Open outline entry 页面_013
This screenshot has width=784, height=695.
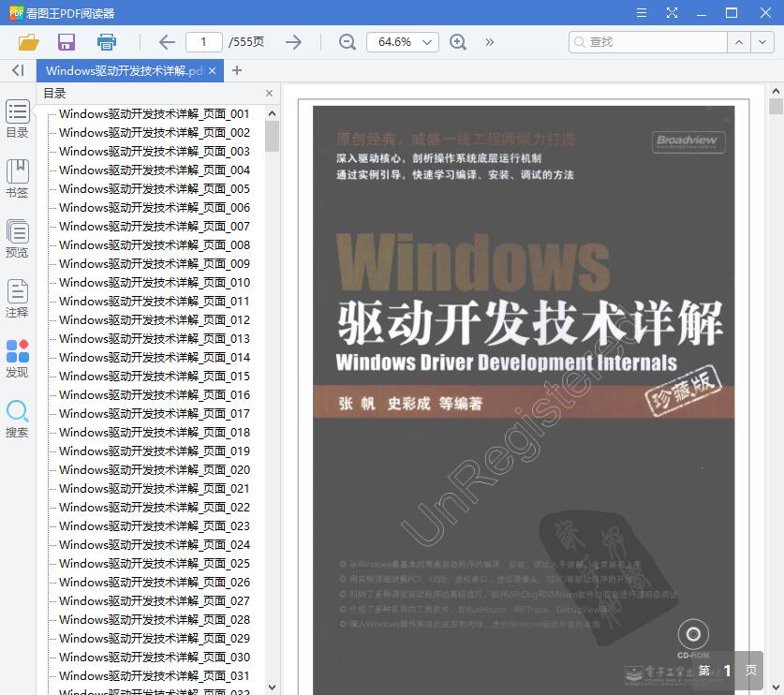pos(154,338)
